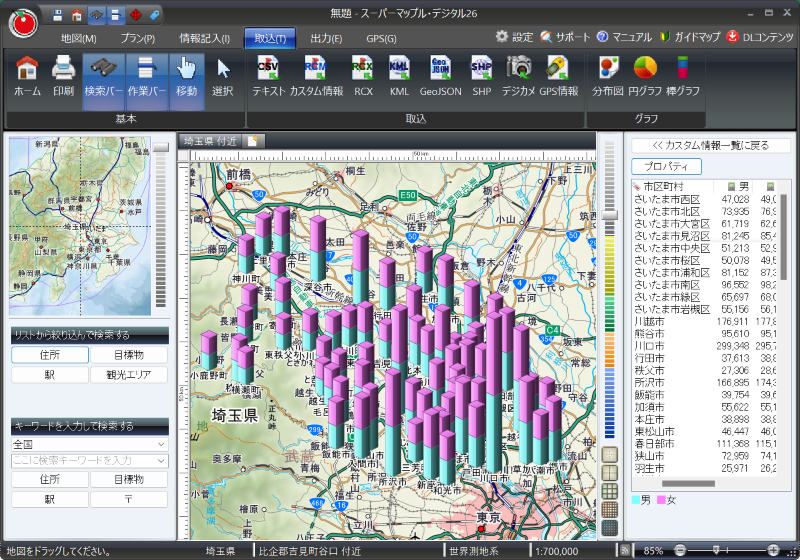The image size is (800, 560).
Task: Expand the keyword search history dropdown arrow
Action: click(x=161, y=461)
